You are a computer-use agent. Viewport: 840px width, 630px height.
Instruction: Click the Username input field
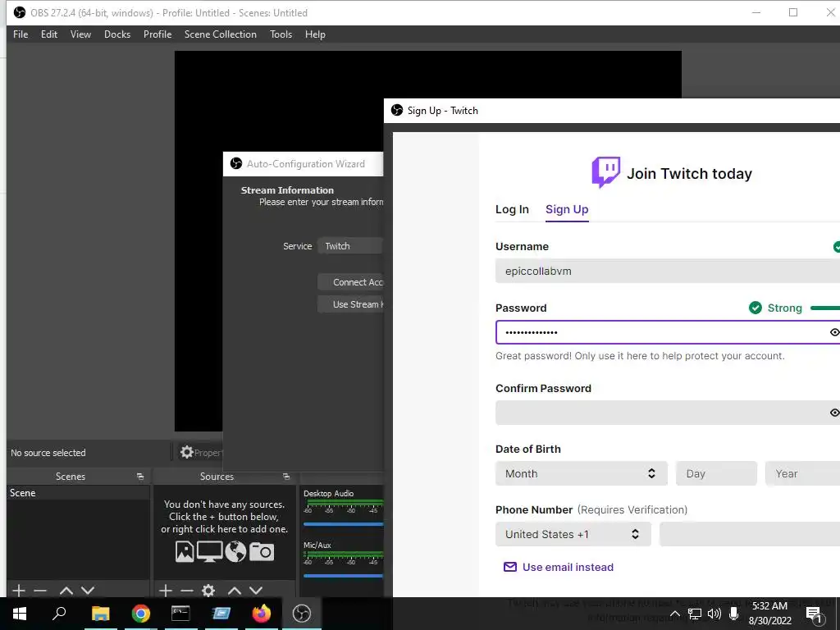click(668, 271)
